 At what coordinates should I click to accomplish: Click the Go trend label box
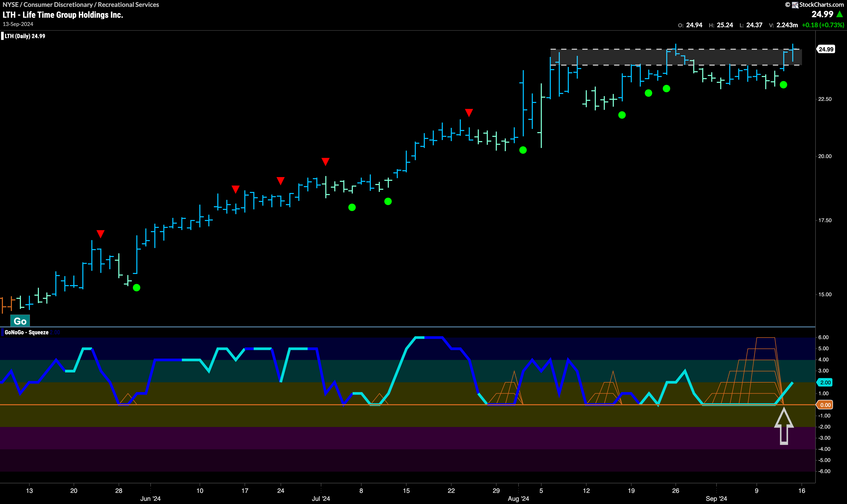point(20,321)
